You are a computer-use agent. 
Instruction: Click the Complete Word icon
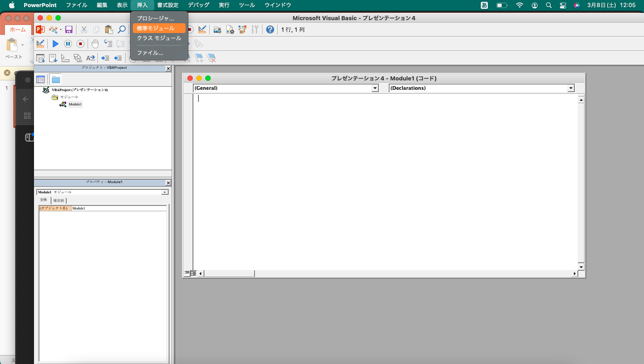[x=90, y=58]
